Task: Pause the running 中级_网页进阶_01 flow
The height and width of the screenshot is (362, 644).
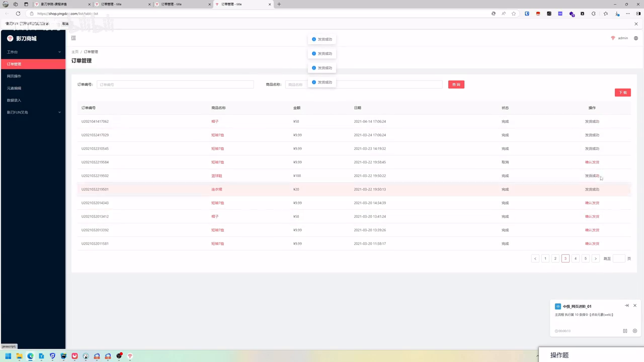Action: click(x=625, y=331)
